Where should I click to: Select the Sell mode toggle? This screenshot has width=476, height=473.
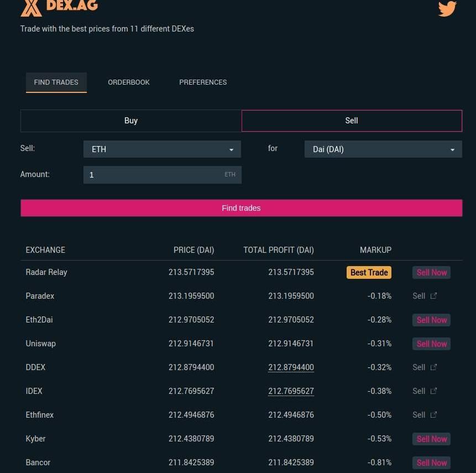pos(352,121)
